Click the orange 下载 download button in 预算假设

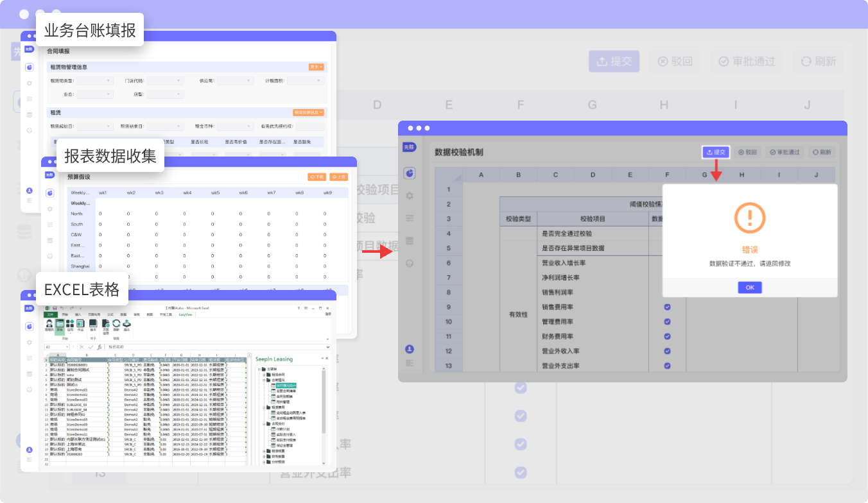pyautogui.click(x=317, y=176)
